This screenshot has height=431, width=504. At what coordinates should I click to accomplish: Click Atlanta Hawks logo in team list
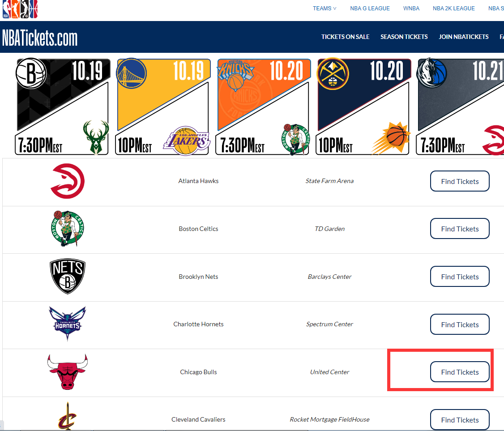(68, 181)
